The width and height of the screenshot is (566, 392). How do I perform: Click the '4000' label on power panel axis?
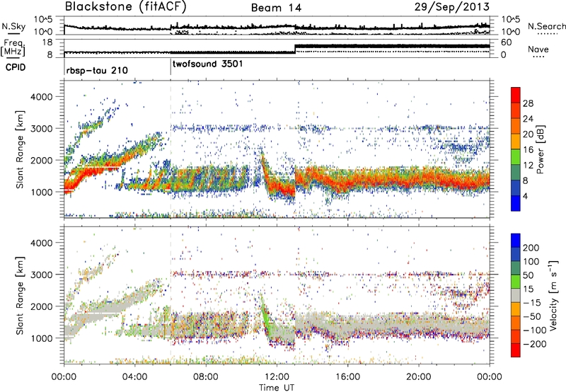(41, 97)
